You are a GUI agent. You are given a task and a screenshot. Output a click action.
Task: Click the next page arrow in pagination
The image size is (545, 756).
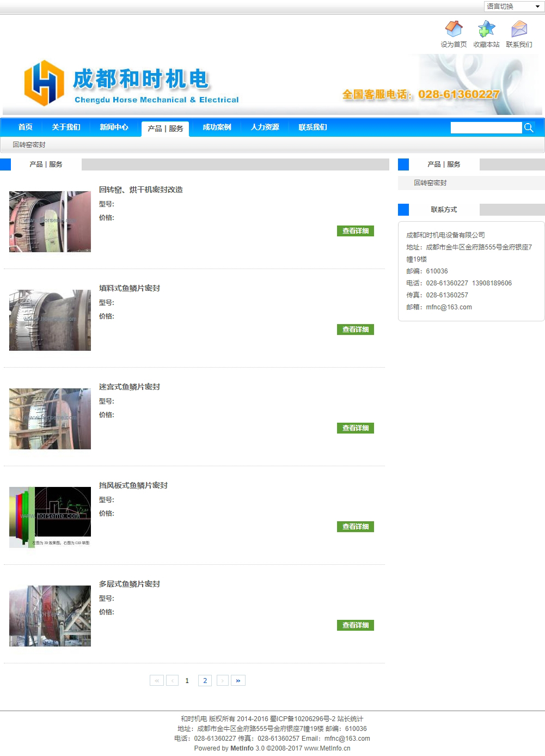click(x=222, y=680)
